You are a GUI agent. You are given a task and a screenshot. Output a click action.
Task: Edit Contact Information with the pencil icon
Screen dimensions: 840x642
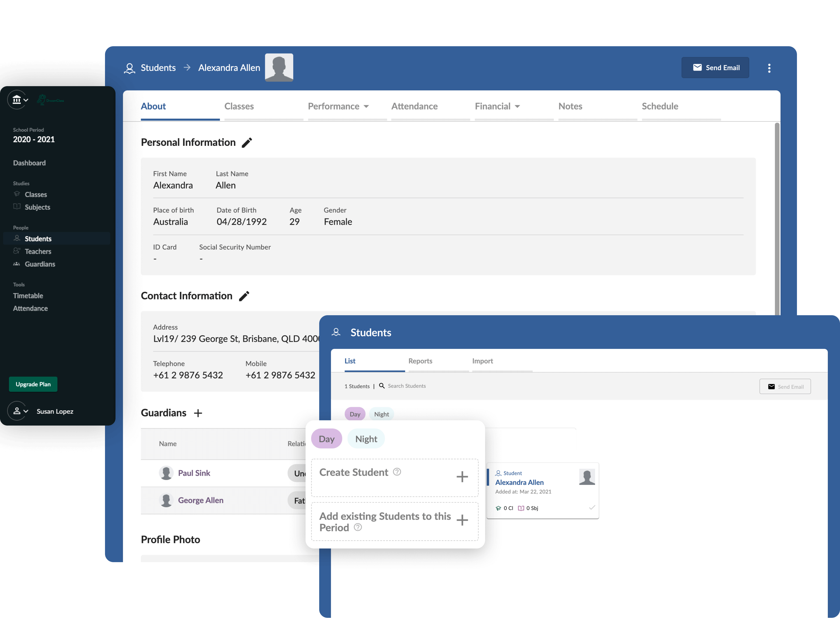point(244,296)
